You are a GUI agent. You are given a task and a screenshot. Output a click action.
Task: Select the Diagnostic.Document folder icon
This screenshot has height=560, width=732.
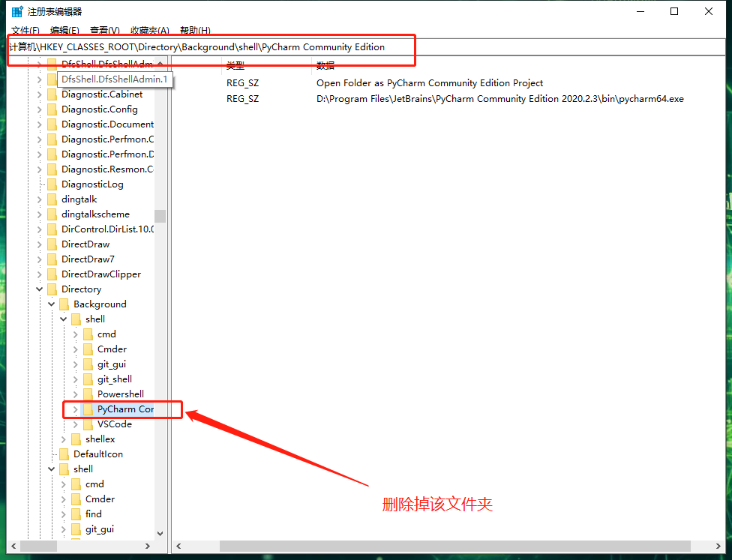pyautogui.click(x=52, y=124)
